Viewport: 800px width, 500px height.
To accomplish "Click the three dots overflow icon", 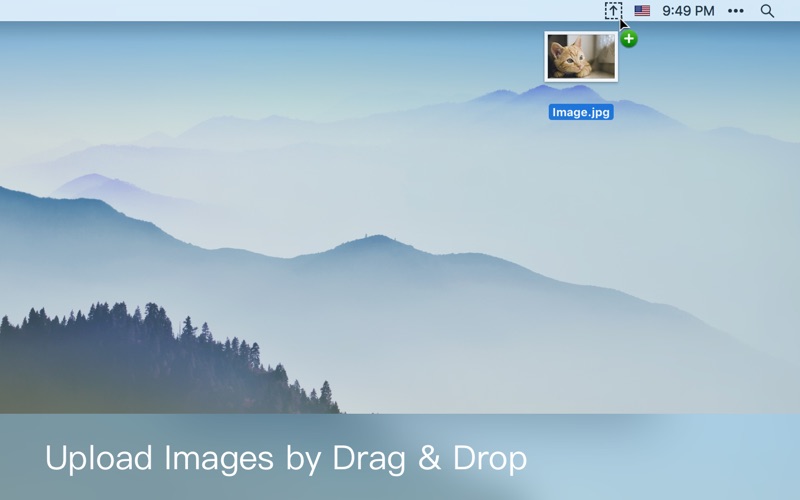I will (x=736, y=11).
